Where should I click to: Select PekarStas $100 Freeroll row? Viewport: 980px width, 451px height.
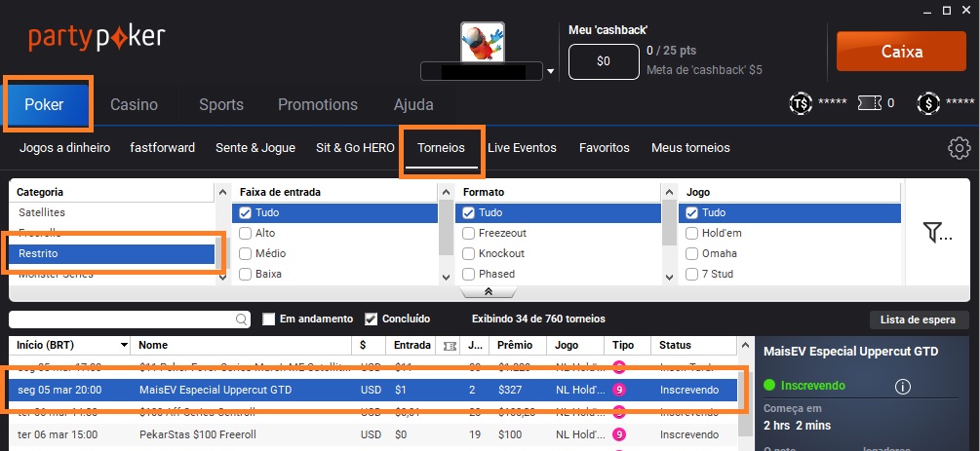(x=372, y=434)
